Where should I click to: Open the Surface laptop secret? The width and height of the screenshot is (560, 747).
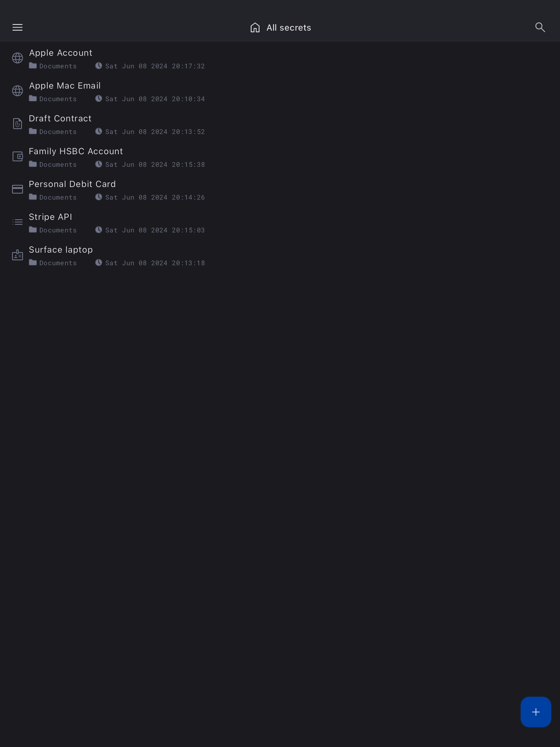click(x=280, y=255)
